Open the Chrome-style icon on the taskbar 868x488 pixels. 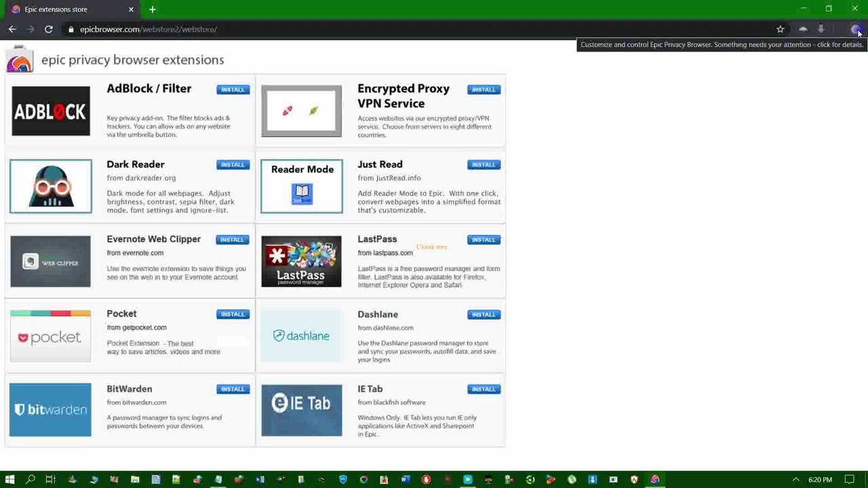[364, 479]
